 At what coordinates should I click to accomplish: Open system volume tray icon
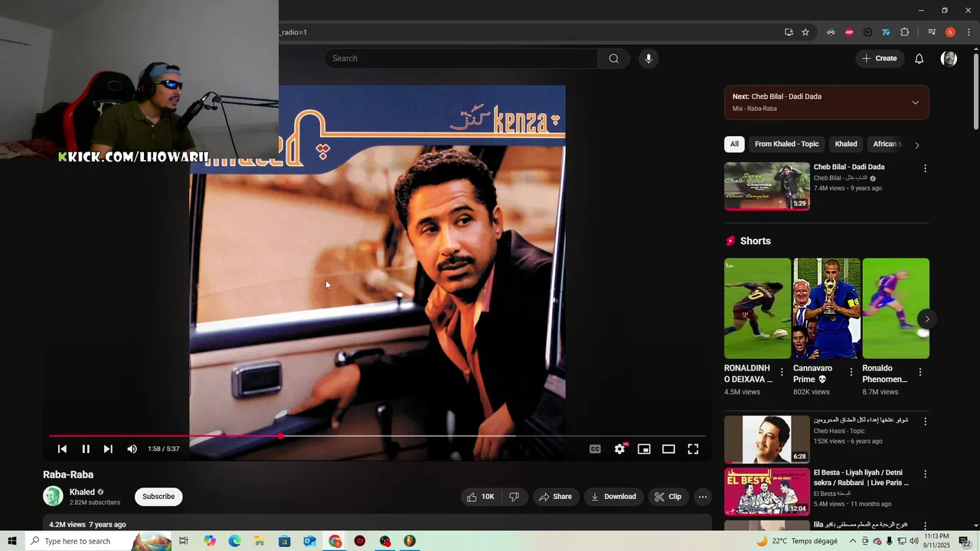point(914,541)
